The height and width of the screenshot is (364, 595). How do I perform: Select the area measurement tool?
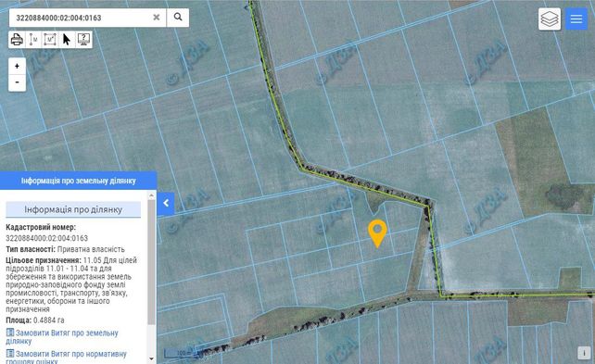pyautogui.click(x=50, y=40)
